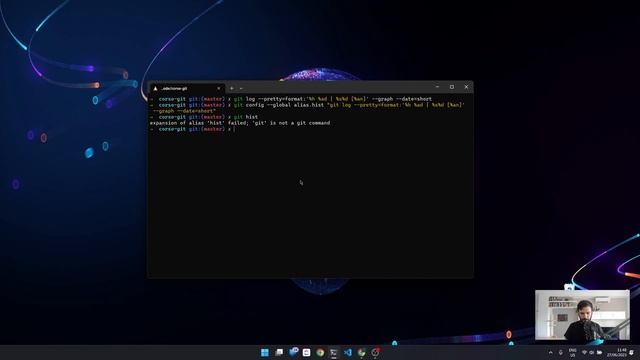Show hidden system tray icons
The image size is (640, 360).
[x=551, y=353]
